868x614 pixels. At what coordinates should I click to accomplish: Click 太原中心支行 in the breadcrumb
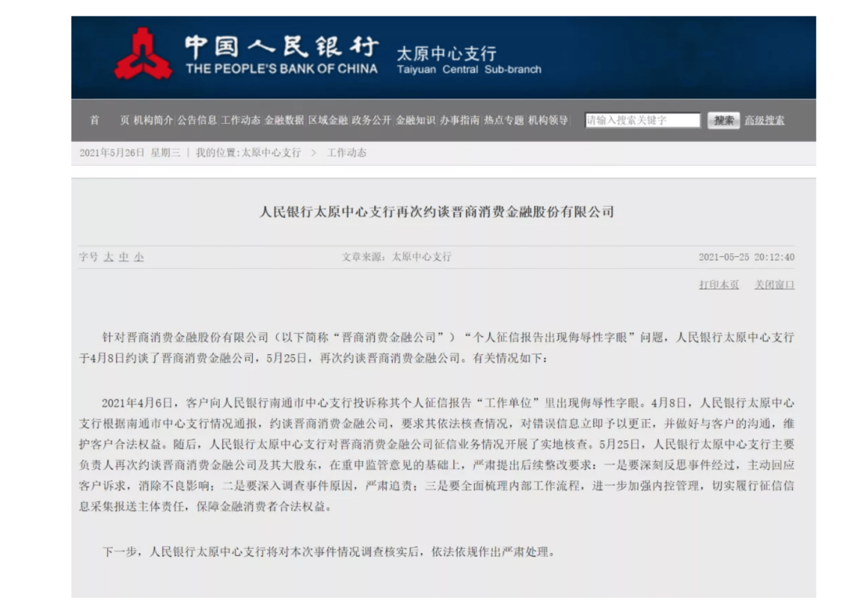[270, 153]
